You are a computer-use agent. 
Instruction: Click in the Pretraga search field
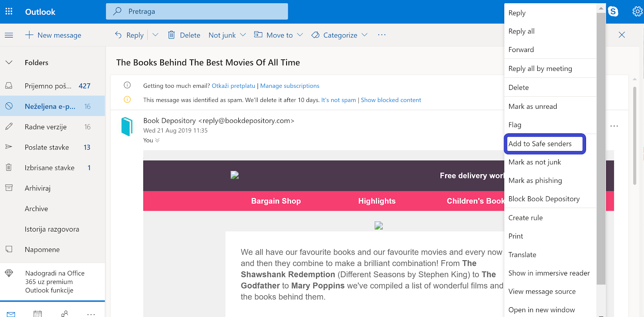tap(201, 11)
